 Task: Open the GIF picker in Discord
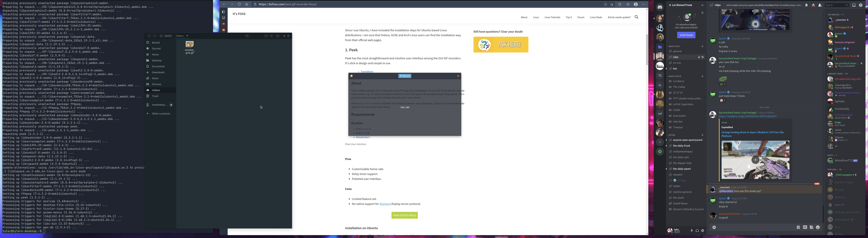pyautogui.click(x=805, y=227)
